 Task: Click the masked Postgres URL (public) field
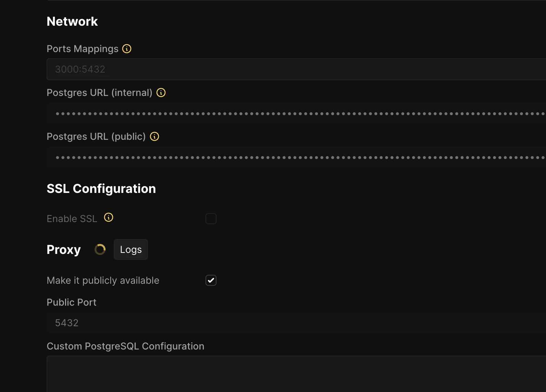tap(295, 157)
